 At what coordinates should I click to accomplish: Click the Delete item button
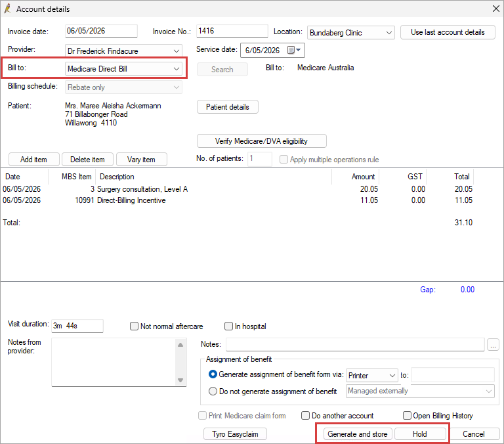(87, 159)
